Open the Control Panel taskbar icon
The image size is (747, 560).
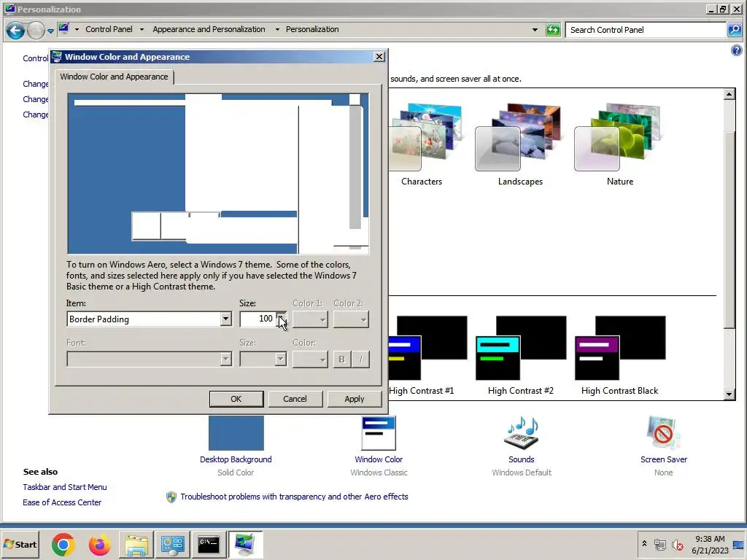pos(172,544)
